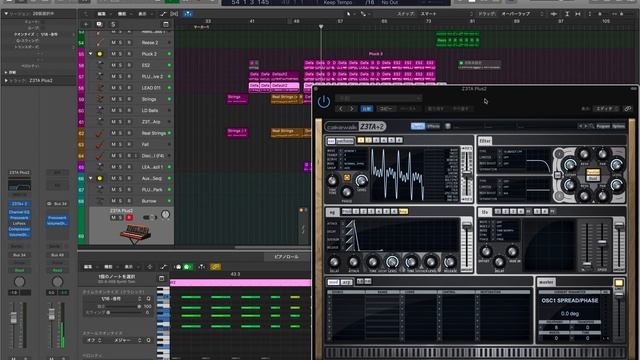
Task: Go to next plugin preset arrow
Action: (352, 109)
